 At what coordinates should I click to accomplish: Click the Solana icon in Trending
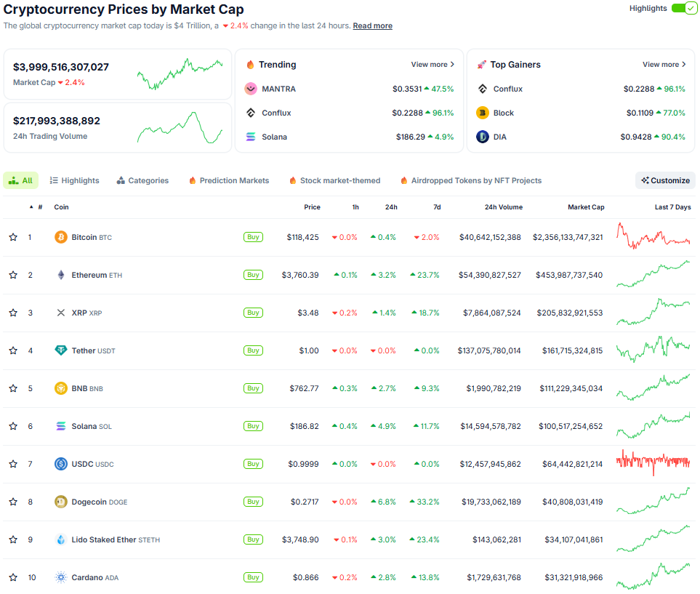click(251, 137)
